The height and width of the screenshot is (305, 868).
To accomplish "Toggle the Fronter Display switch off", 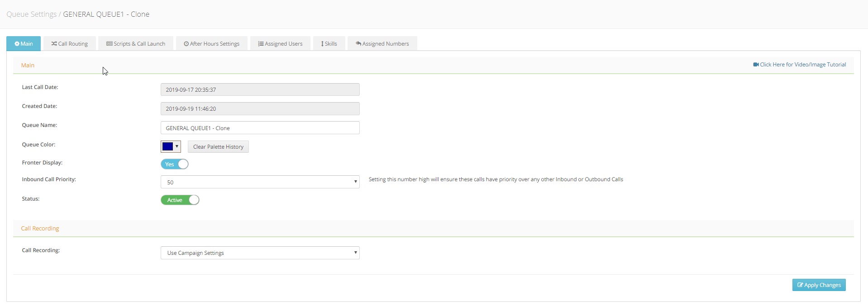I will coord(175,164).
